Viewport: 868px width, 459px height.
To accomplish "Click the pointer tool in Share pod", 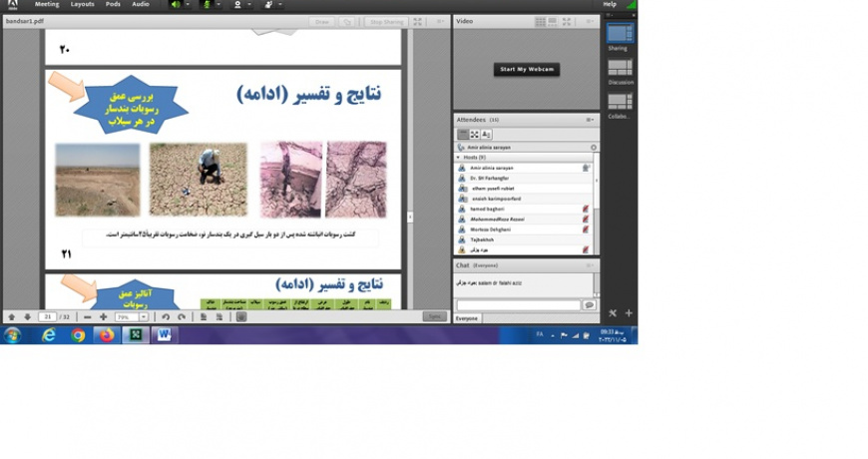I will click(x=347, y=22).
